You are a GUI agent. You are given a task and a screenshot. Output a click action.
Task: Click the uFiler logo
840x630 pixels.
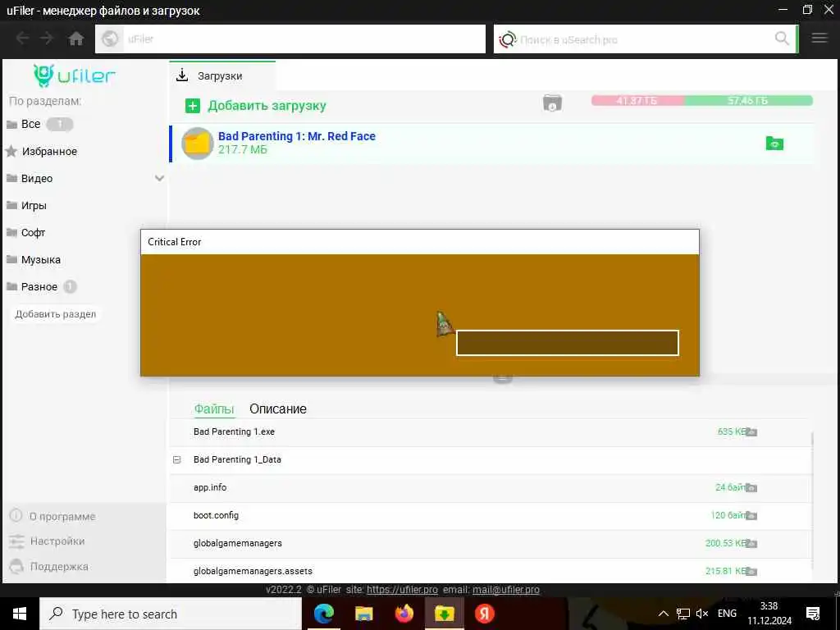tap(74, 75)
